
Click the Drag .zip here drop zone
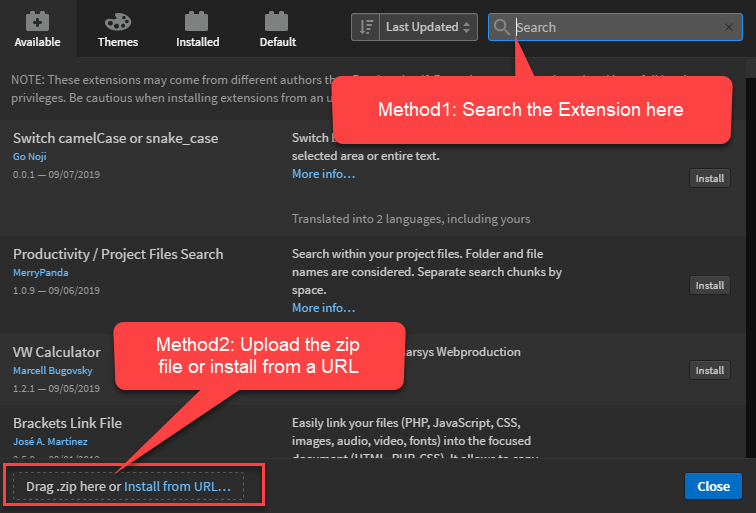pyautogui.click(x=128, y=486)
